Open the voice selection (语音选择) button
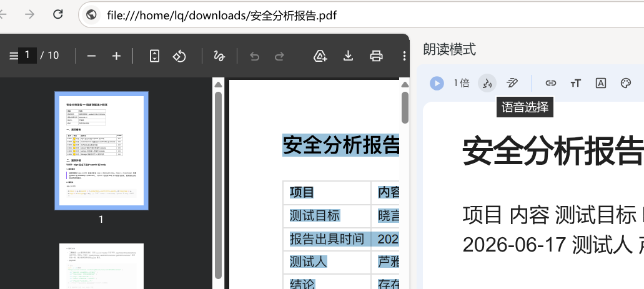Screen dimensions: 644x289 [487, 84]
